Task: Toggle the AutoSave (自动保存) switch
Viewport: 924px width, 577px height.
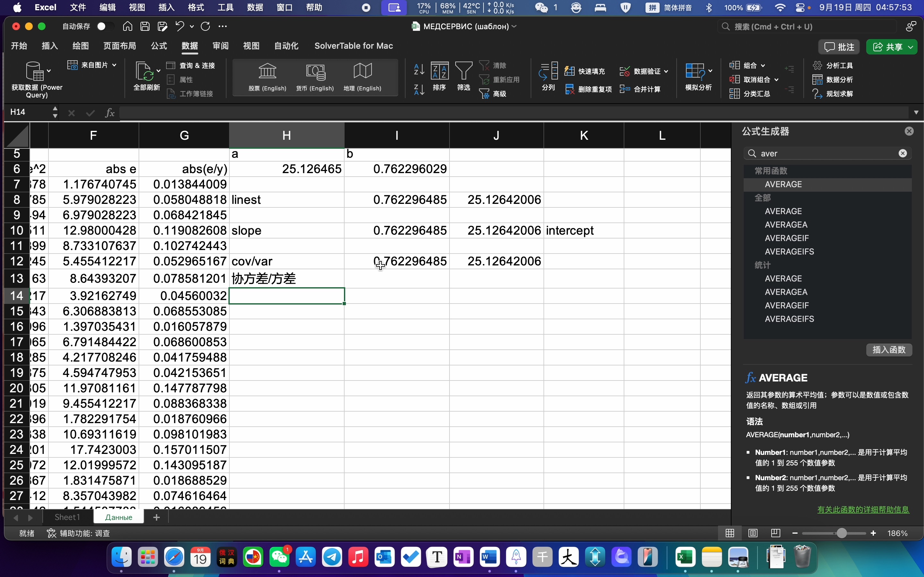Action: point(105,26)
